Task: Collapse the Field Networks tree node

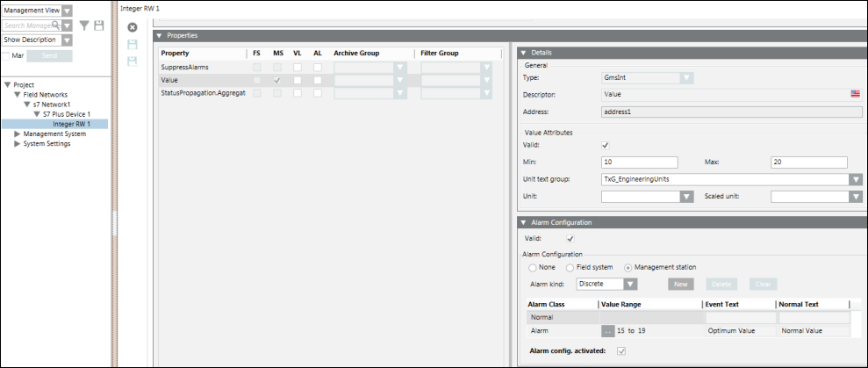Action: pyautogui.click(x=17, y=95)
